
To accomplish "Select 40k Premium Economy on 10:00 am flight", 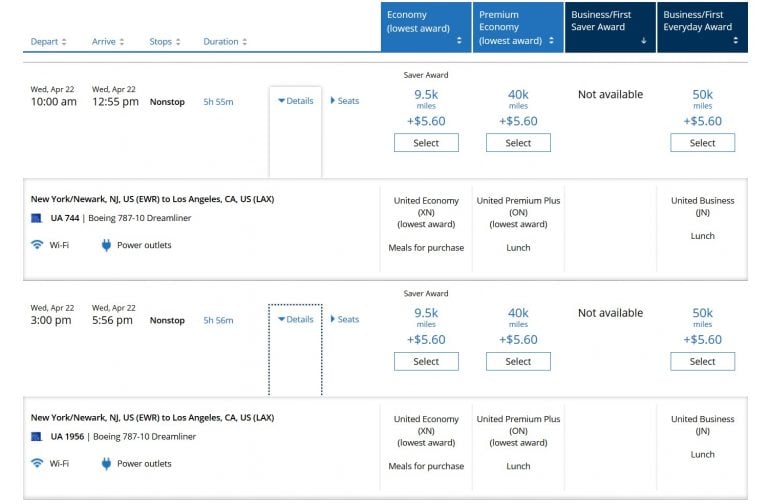I will pyautogui.click(x=518, y=143).
